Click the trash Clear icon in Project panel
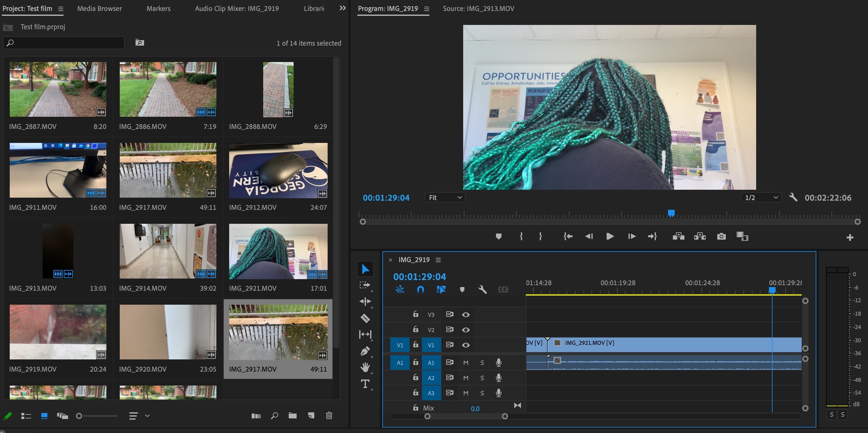Screen dimensions: 868x433 point(329,415)
